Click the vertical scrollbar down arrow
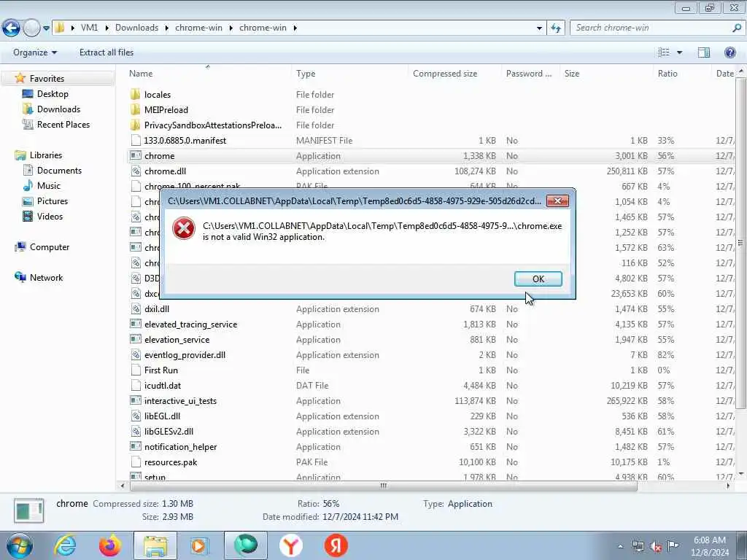This screenshot has height=560, width=747. click(741, 474)
